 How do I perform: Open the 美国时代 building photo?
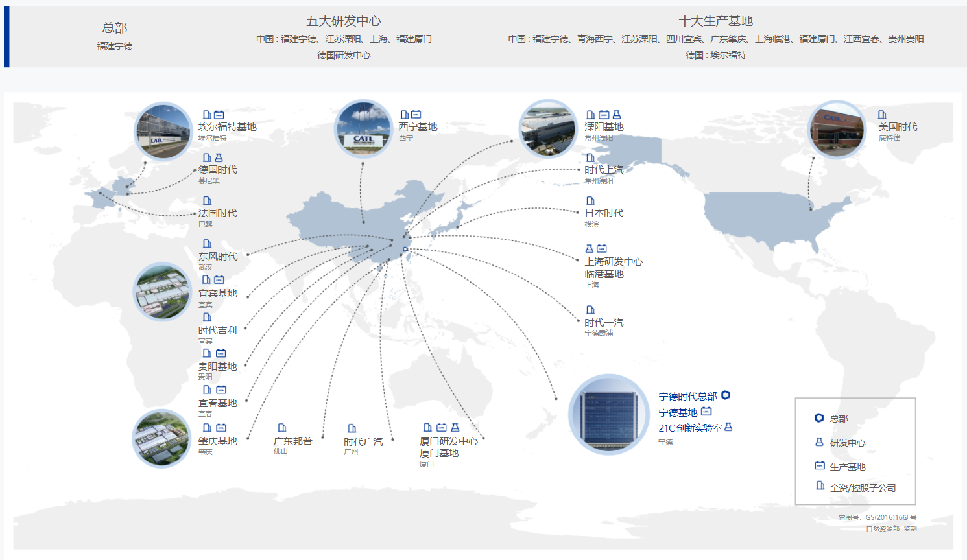837,130
